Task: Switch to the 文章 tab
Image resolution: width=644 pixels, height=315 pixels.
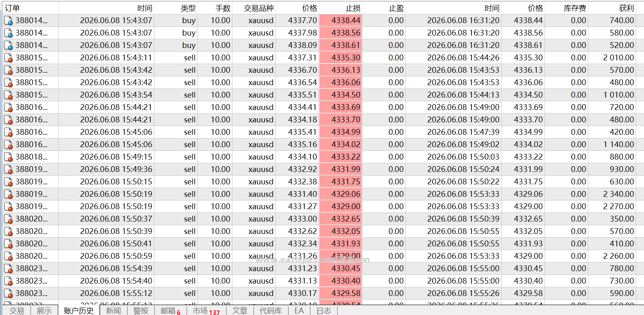Action: click(x=240, y=310)
